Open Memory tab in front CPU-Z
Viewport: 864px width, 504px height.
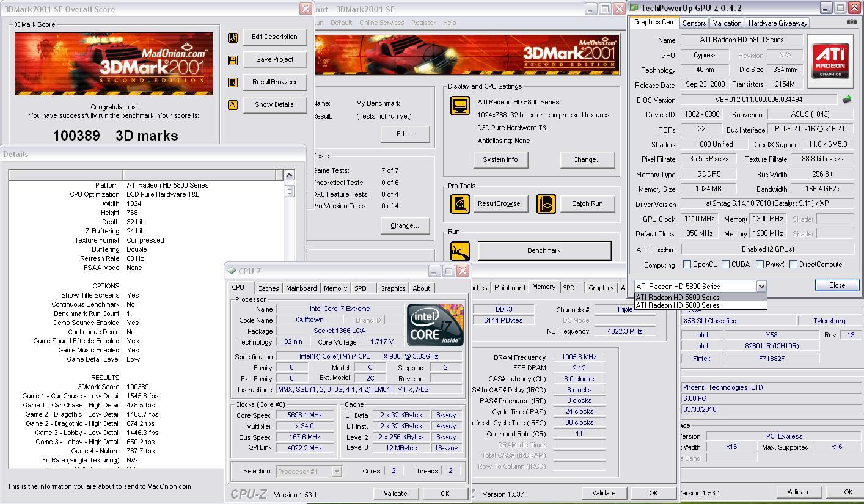pyautogui.click(x=335, y=288)
